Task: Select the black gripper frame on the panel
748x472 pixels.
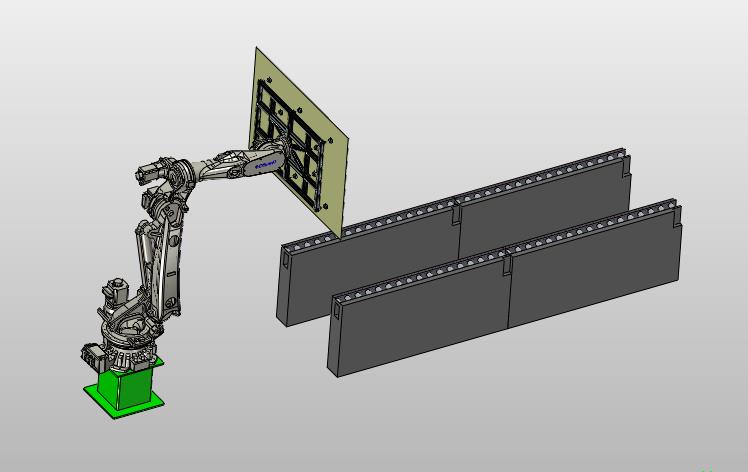Action: pyautogui.click(x=290, y=144)
